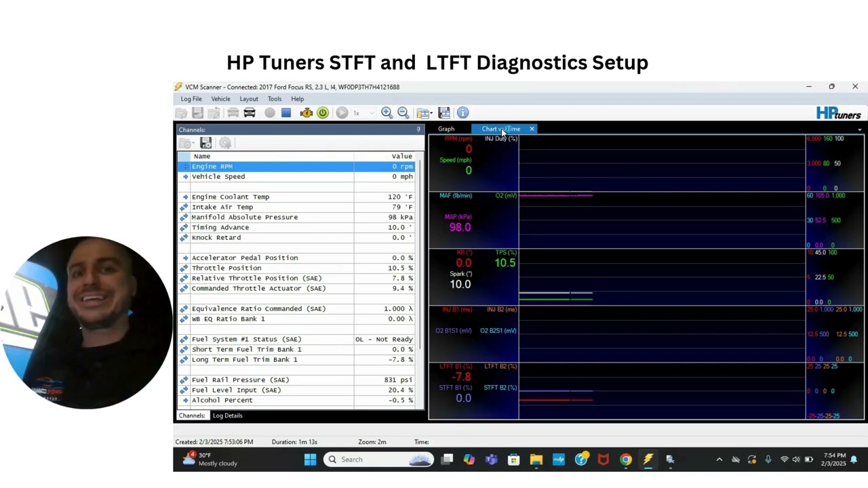The image size is (868, 488).
Task: Open the Help menu
Action: (x=298, y=99)
